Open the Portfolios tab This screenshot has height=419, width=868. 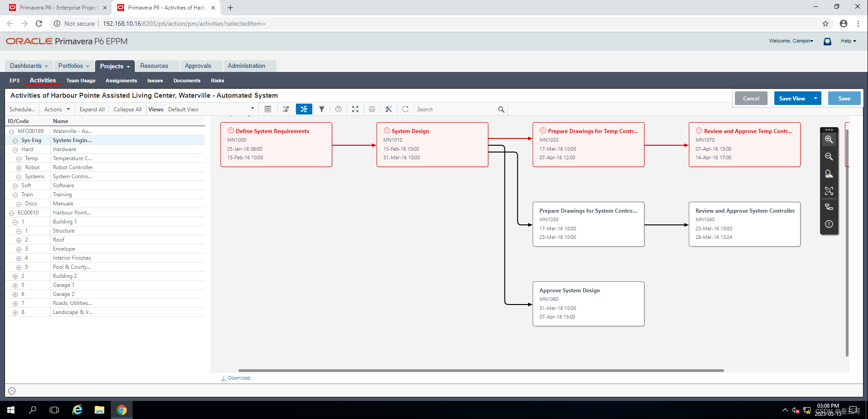[x=74, y=66]
